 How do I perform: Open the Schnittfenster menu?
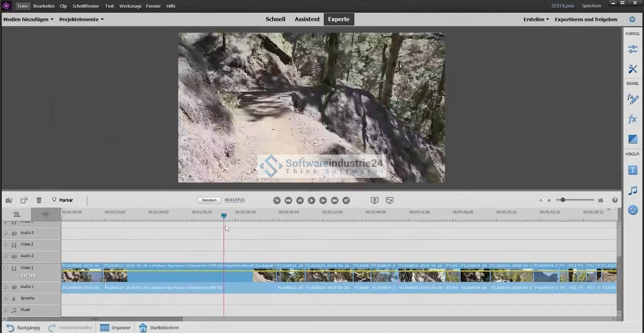[86, 6]
